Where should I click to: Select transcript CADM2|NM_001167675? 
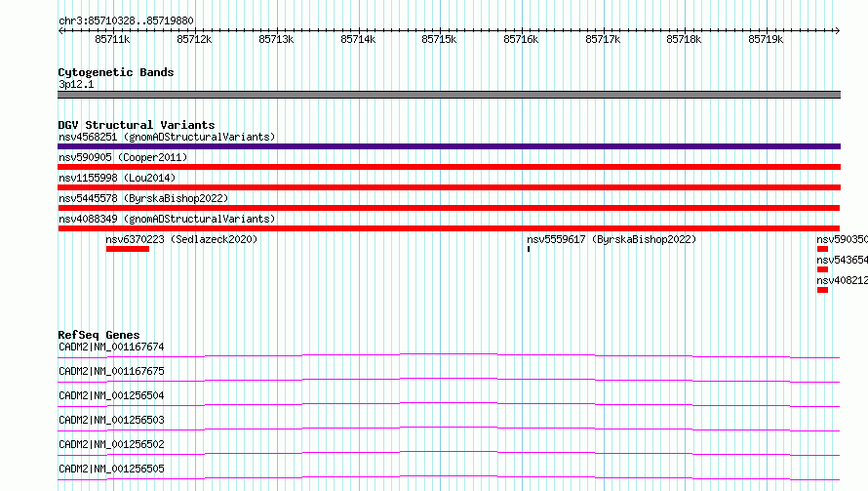[111, 371]
